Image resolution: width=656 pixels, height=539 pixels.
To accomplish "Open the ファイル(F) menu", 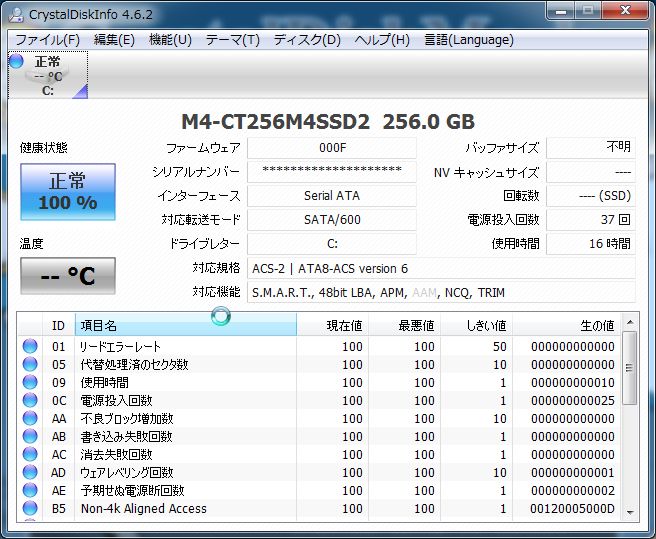I will click(47, 40).
